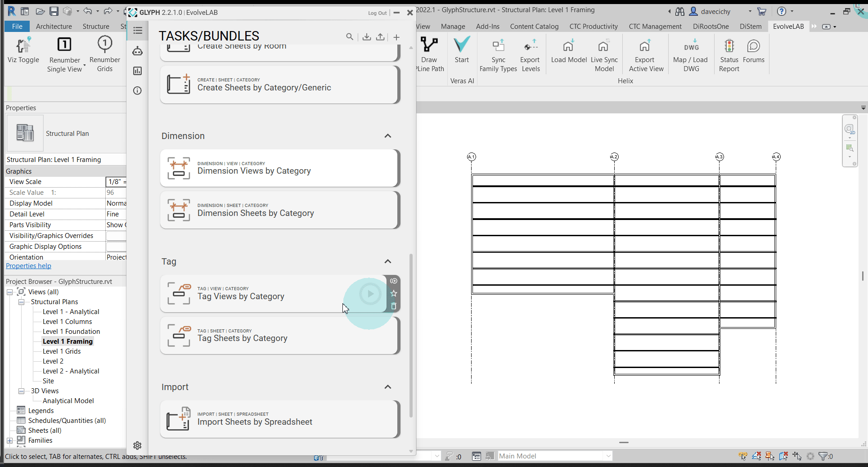Open the Add-Ins ribbon tab

[x=487, y=26]
